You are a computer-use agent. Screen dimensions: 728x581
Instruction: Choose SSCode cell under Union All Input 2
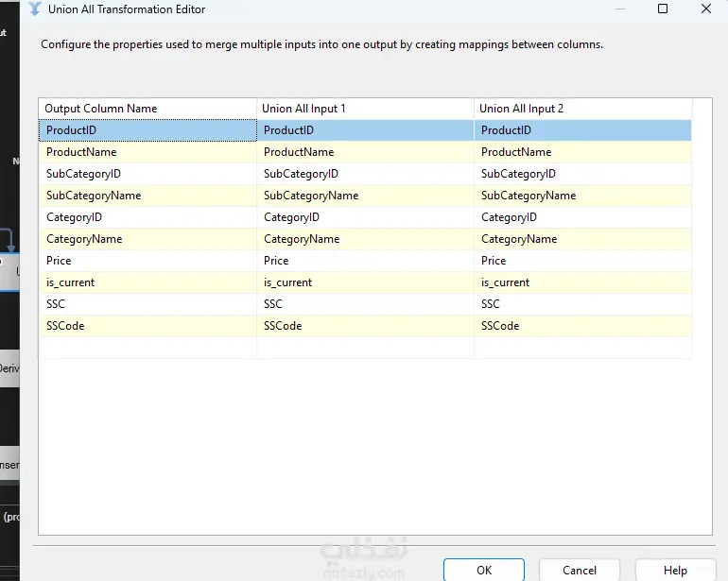tap(583, 326)
